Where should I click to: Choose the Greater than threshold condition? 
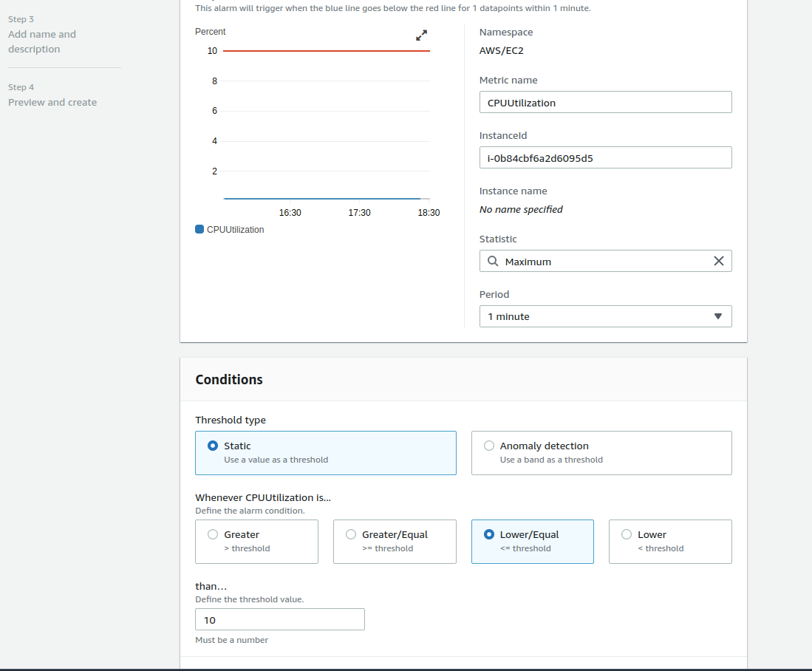tap(214, 534)
